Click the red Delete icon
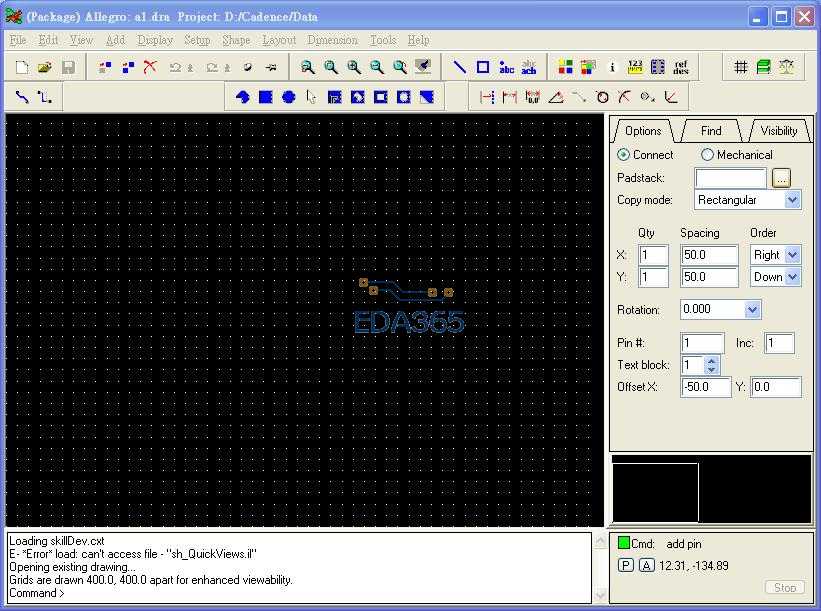The height and width of the screenshot is (611, 821). pyautogui.click(x=150, y=67)
